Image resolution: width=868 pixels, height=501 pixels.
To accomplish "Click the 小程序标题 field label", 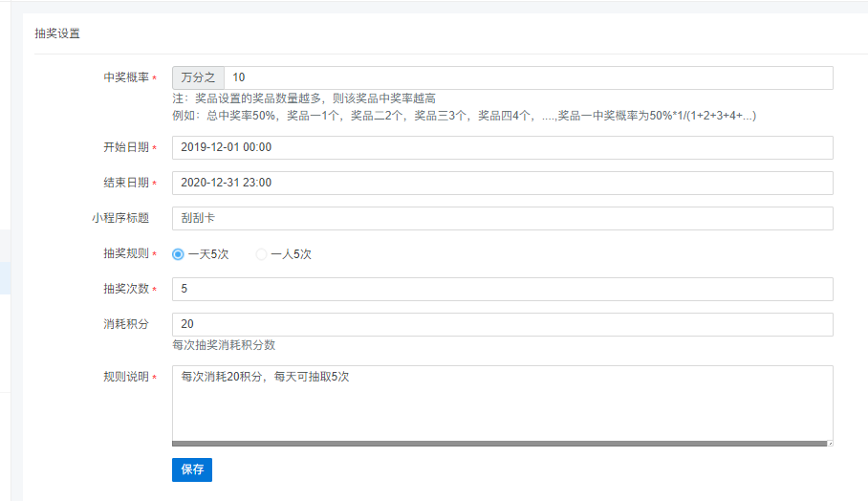I will tap(120, 218).
